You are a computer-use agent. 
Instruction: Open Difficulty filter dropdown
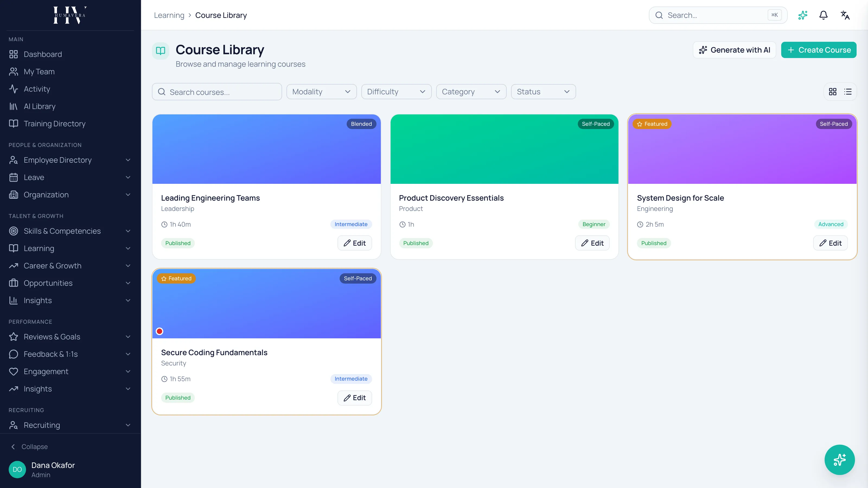click(396, 92)
